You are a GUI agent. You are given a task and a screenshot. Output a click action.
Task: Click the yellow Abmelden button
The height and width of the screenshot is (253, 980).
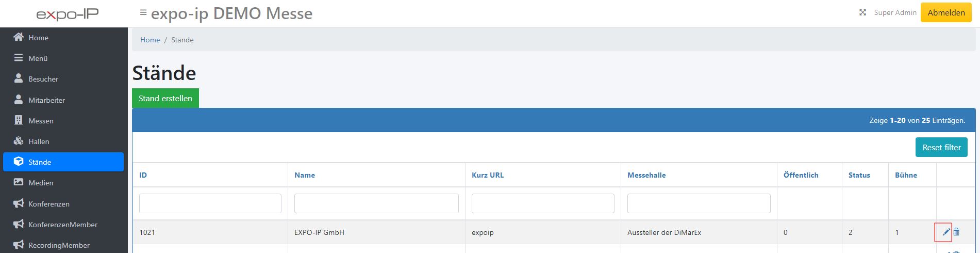(946, 13)
